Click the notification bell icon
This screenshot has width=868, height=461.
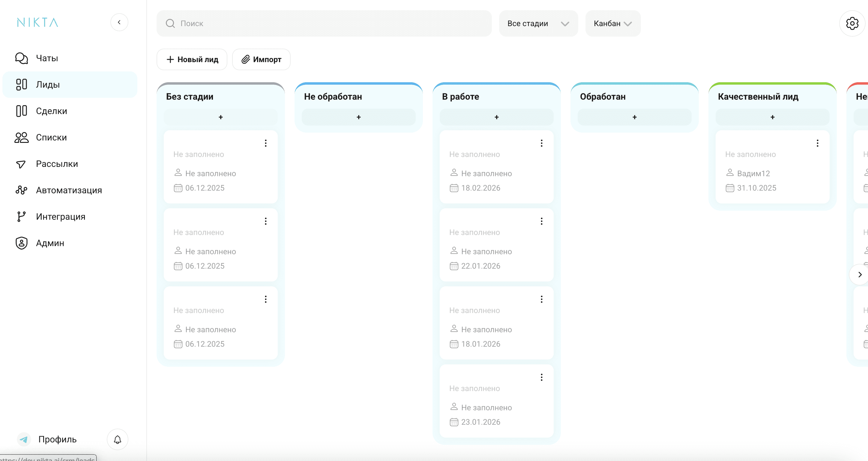click(117, 439)
